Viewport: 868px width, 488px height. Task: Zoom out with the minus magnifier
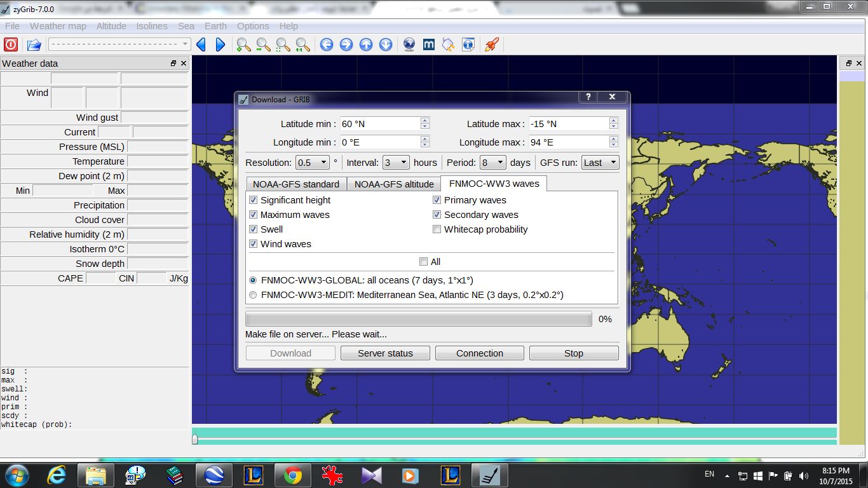(263, 44)
